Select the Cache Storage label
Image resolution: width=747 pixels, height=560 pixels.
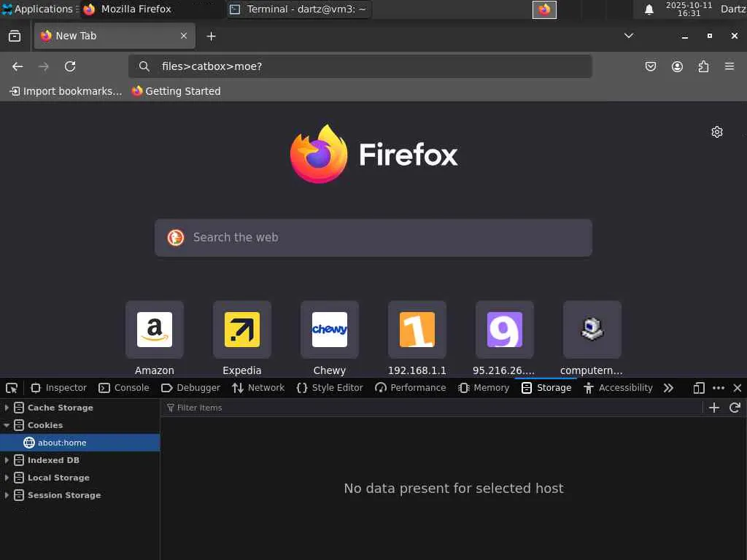coord(60,408)
